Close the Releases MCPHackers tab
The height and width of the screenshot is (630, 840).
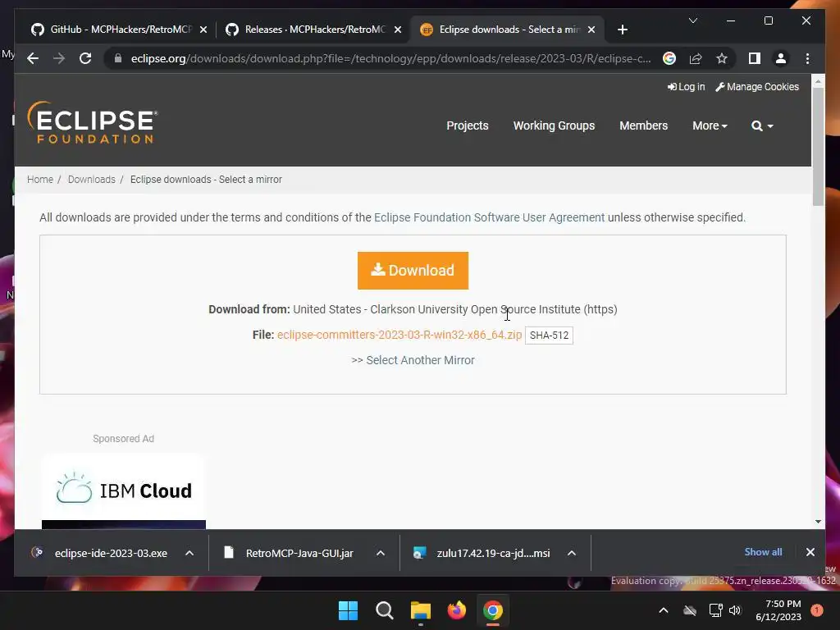[398, 30]
